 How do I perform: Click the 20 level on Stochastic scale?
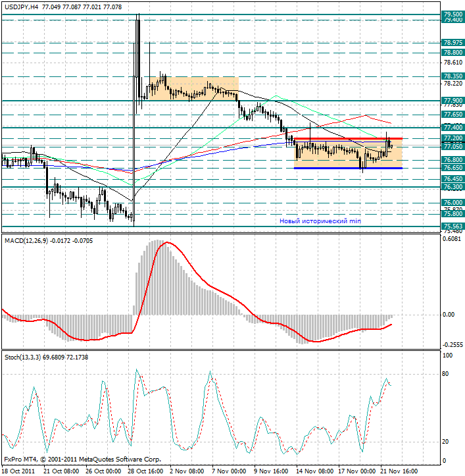[x=445, y=442]
